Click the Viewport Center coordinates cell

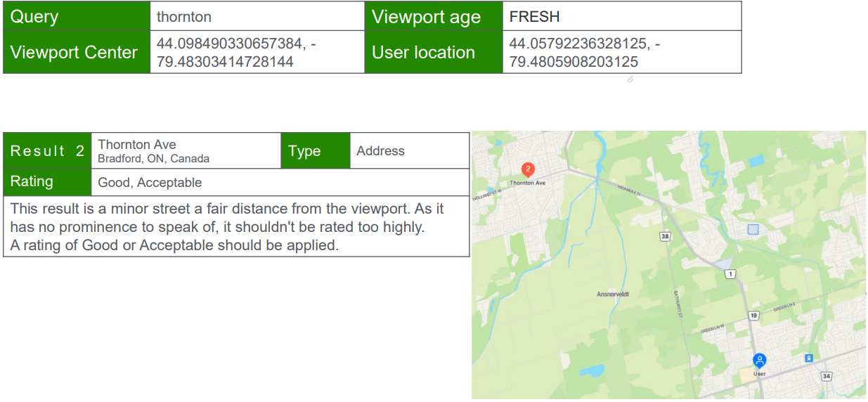click(x=257, y=53)
